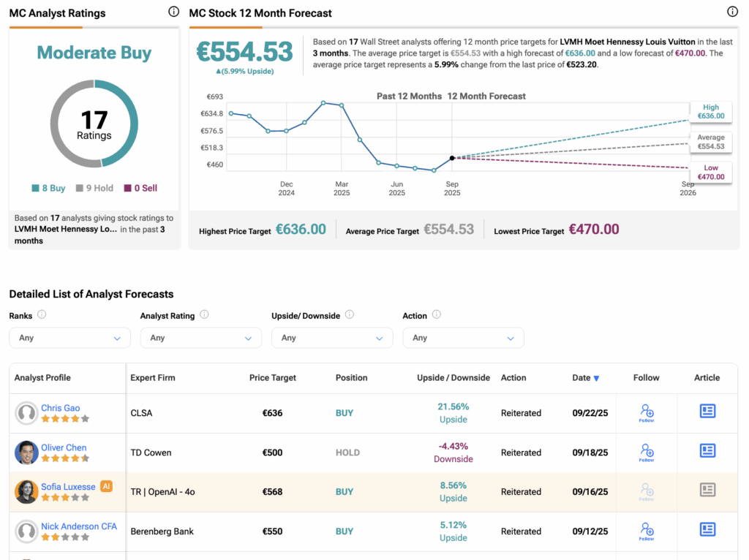Click the 17 Ratings donut chart
This screenshot has height=560, width=749.
coord(94,124)
